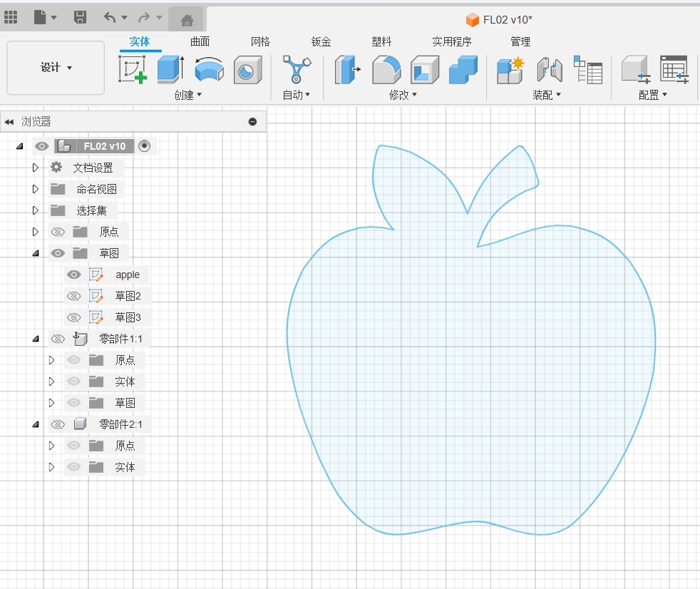
Task: Open the 修改 dropdown menu
Action: (403, 95)
